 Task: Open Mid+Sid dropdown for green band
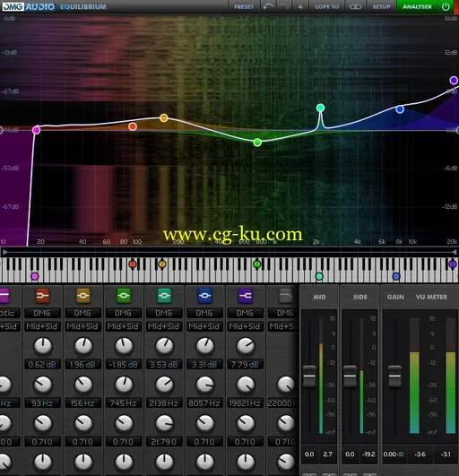(123, 326)
